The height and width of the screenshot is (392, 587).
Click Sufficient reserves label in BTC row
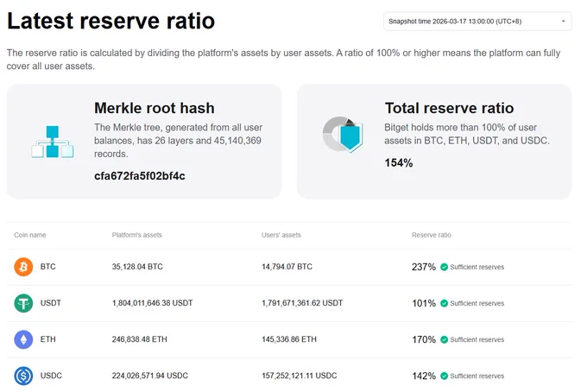coord(477,267)
